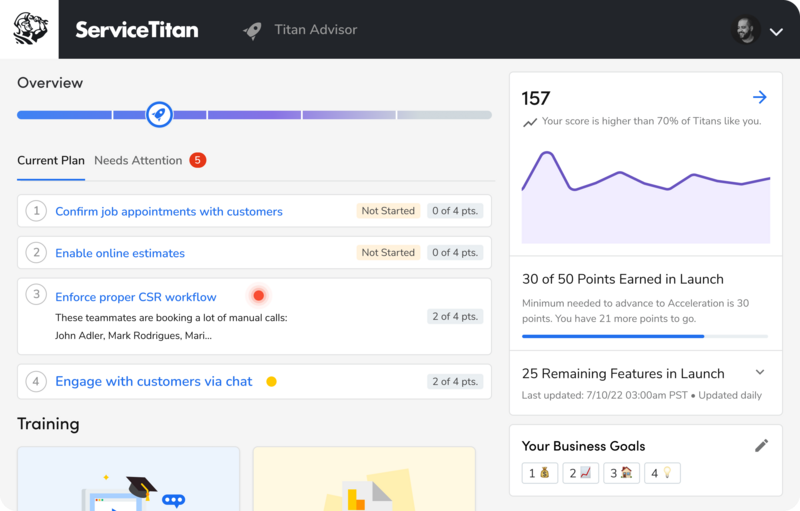Image resolution: width=800 pixels, height=511 pixels.
Task: Click step number 1 circle
Action: coord(36,211)
